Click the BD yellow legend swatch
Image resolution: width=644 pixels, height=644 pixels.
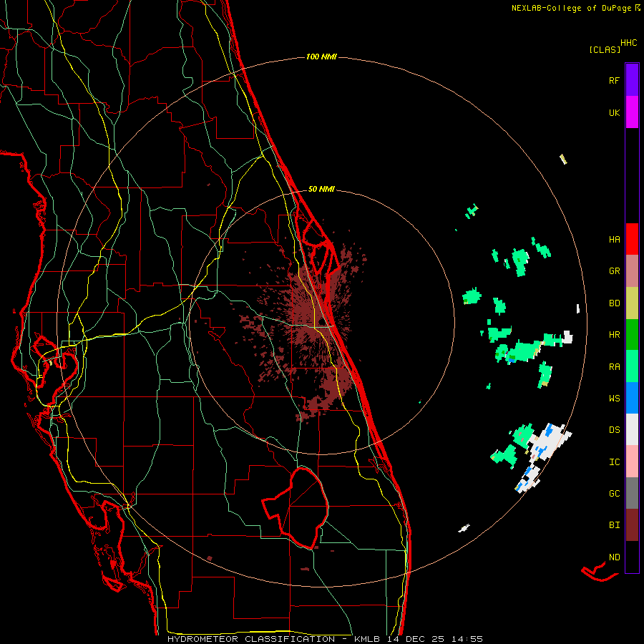tap(632, 303)
